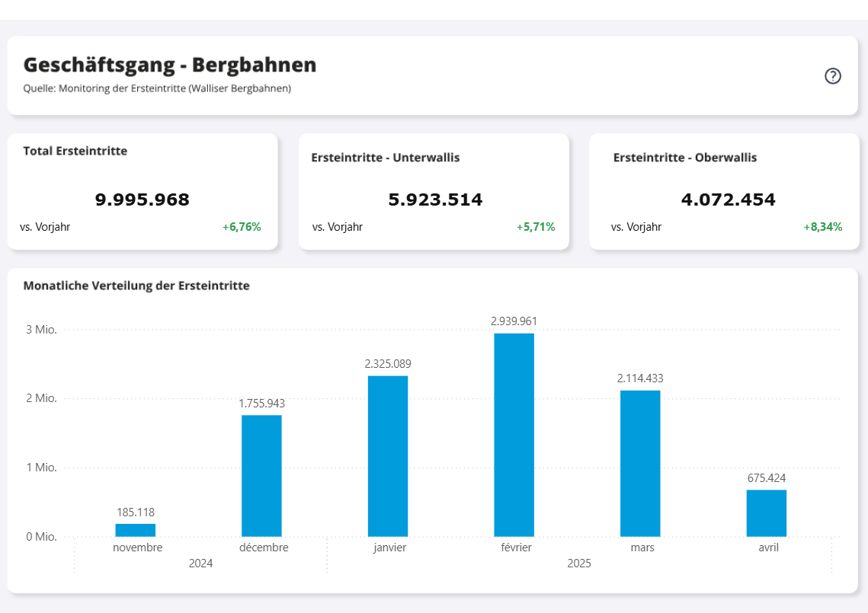Viewport: 868px width, 613px height.
Task: Click the décembre bar in the chart
Action: (x=261, y=475)
